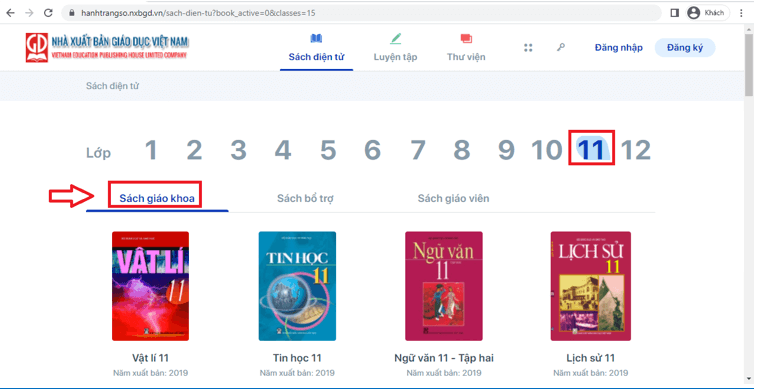Image resolution: width=760 pixels, height=392 pixels.
Task: Reload the page with refresh icon
Action: pyautogui.click(x=48, y=13)
